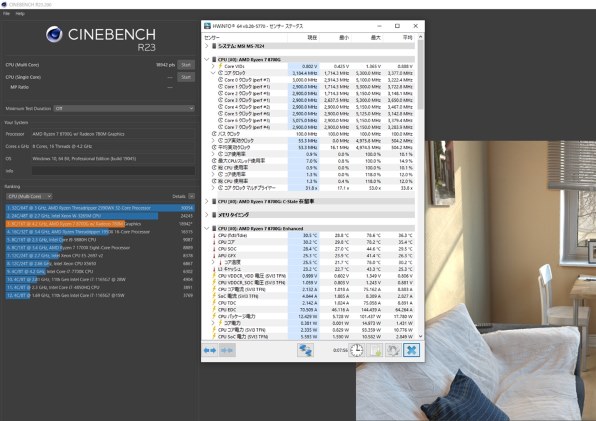Image resolution: width=596 pixels, height=421 pixels.
Task: Click the 平均 column header
Action: [399, 38]
